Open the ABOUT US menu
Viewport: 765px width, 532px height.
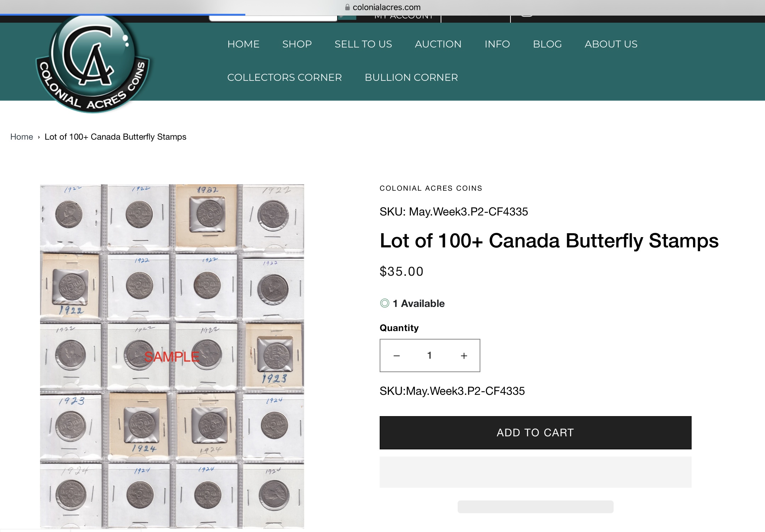[611, 44]
